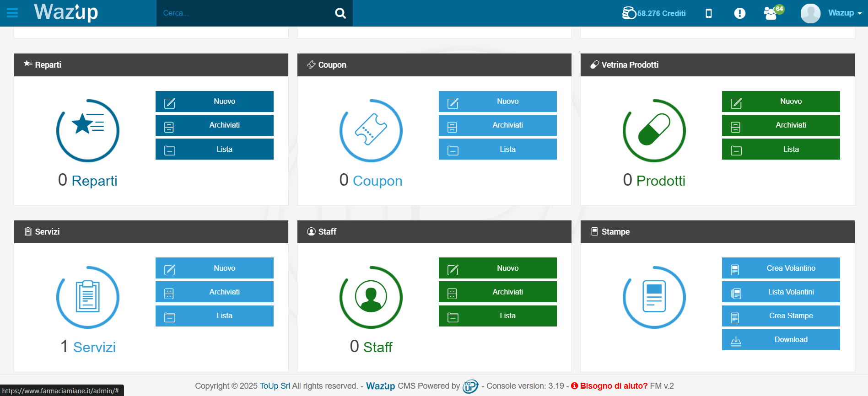868x396 pixels.
Task: Open the exclamation alert icon
Action: click(739, 13)
